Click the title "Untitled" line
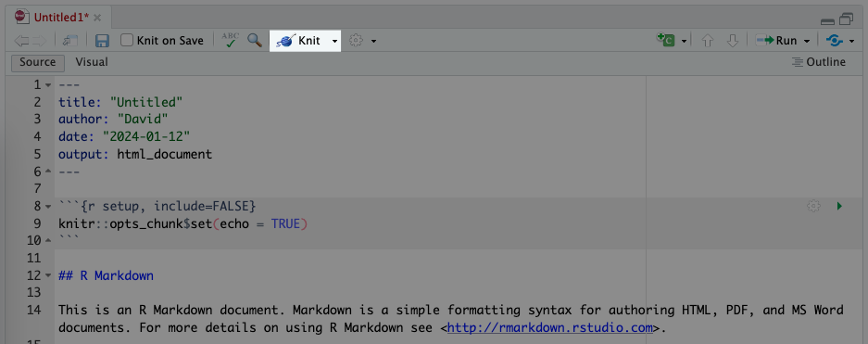The image size is (868, 344). (x=120, y=102)
